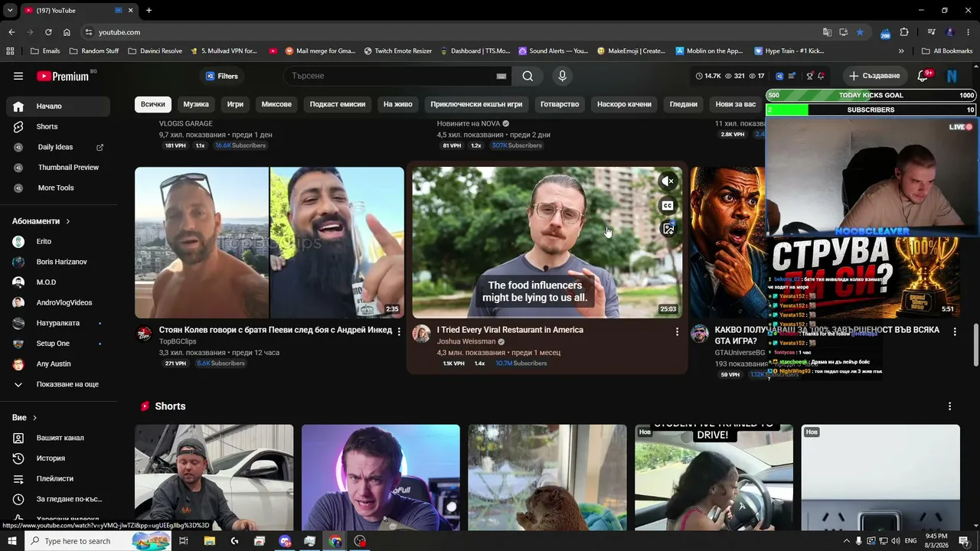Screen dimensions: 980x551
Task: Open File Explorer from the taskbar
Action: (x=209, y=541)
